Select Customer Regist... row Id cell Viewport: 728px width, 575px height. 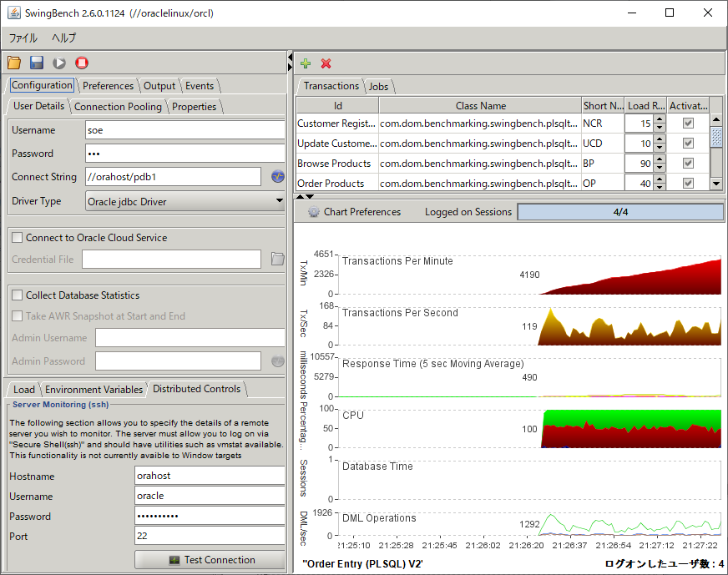pos(337,124)
